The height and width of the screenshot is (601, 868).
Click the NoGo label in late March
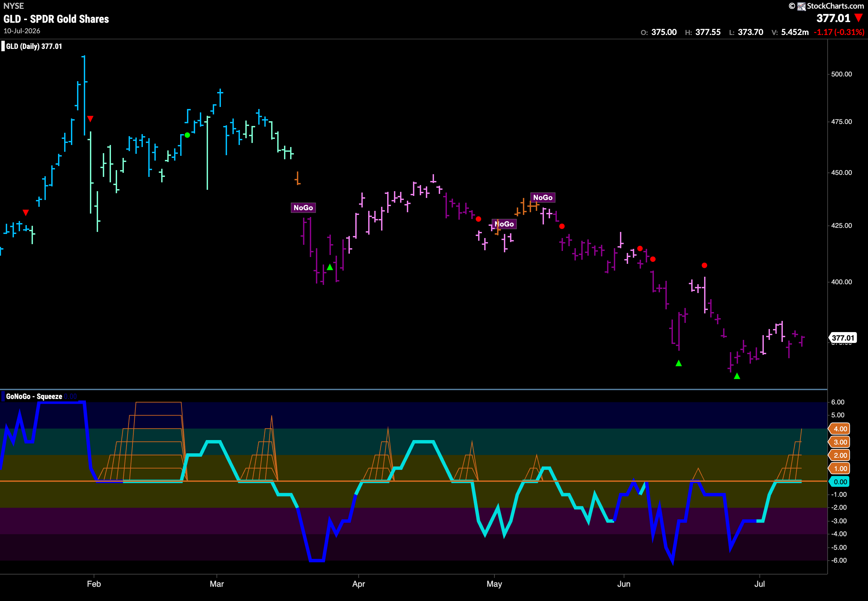pyautogui.click(x=303, y=208)
